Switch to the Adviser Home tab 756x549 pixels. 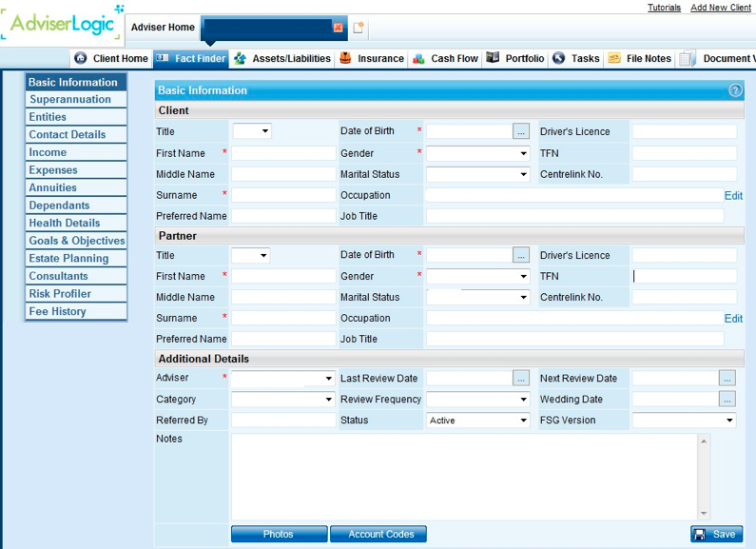pos(163,28)
